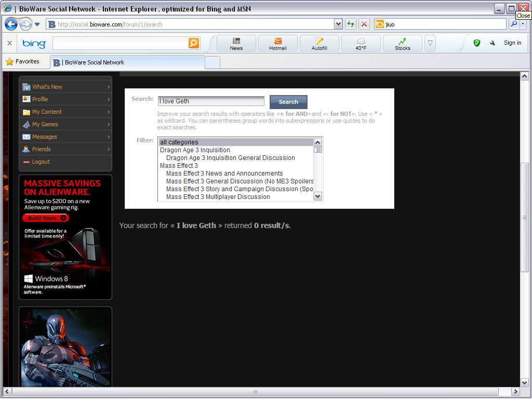Screen dimensions: 532x399
Task: Click the orange Bing search magnifier button
Action: click(194, 43)
